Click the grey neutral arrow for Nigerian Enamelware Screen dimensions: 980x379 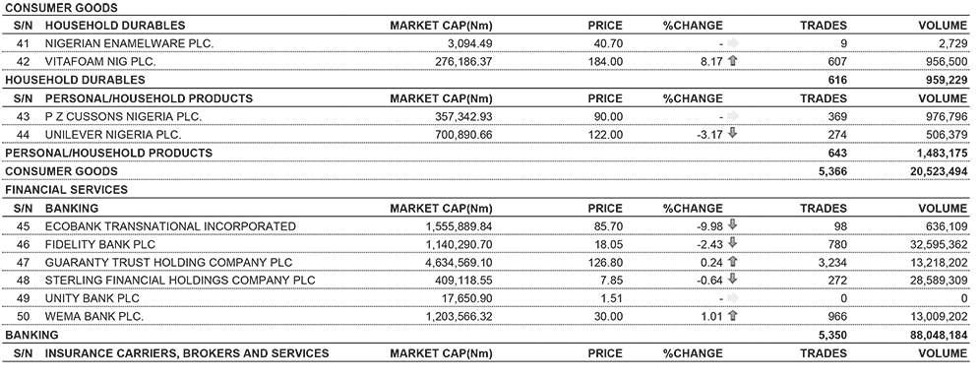[733, 43]
